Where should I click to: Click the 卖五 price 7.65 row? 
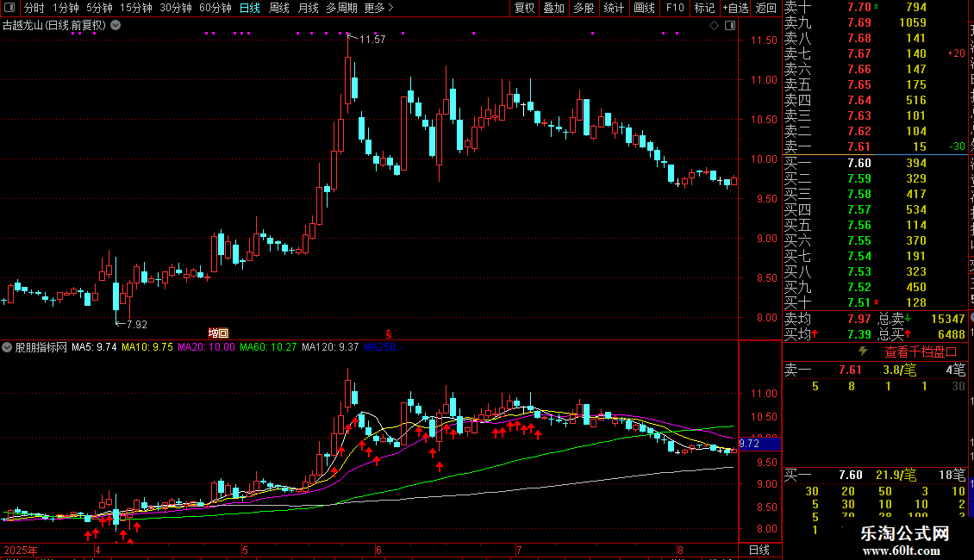(875, 84)
